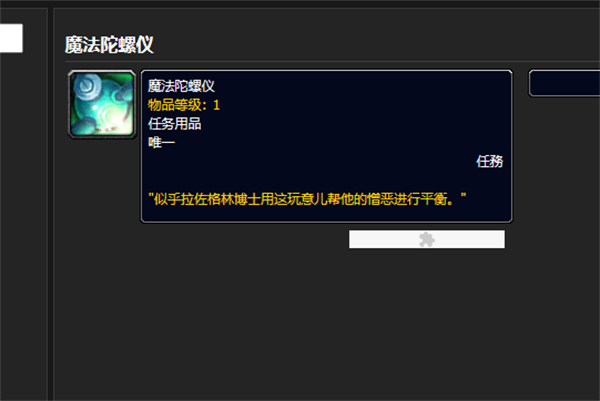Click the 任務 label on the tooltip's right
The width and height of the screenshot is (600, 401).
[489, 161]
